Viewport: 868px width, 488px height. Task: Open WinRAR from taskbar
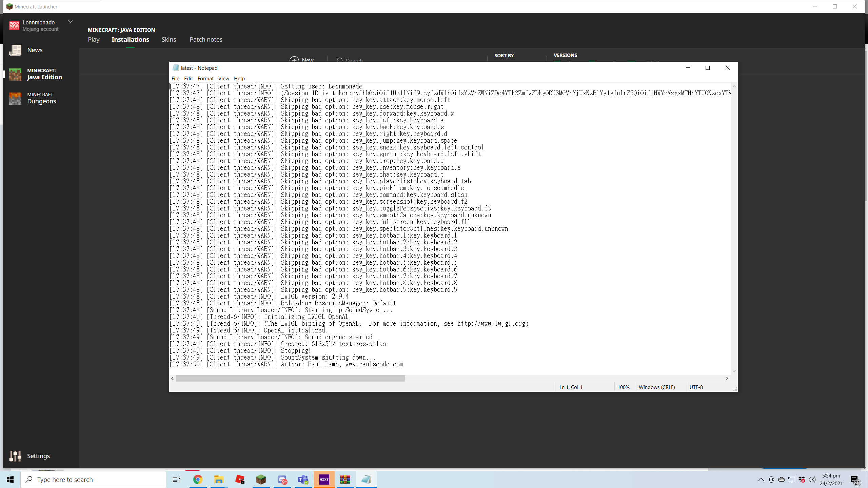pos(345,480)
